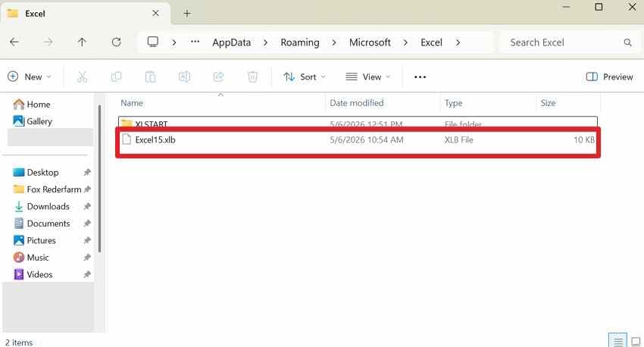The height and width of the screenshot is (347, 644).
Task: Open Home in navigation pane
Action: tap(32, 105)
